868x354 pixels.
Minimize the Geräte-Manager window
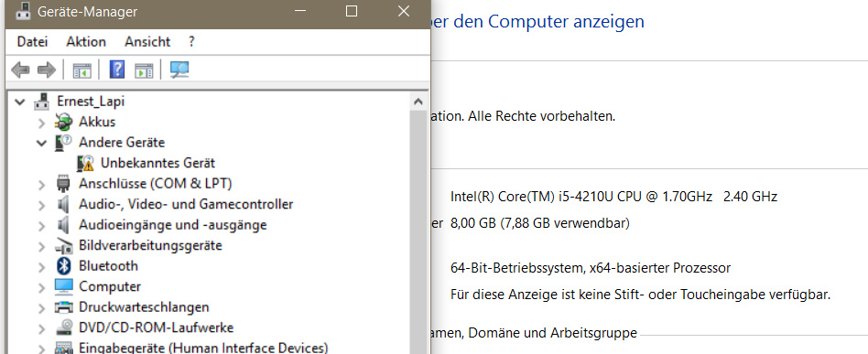click(x=301, y=11)
